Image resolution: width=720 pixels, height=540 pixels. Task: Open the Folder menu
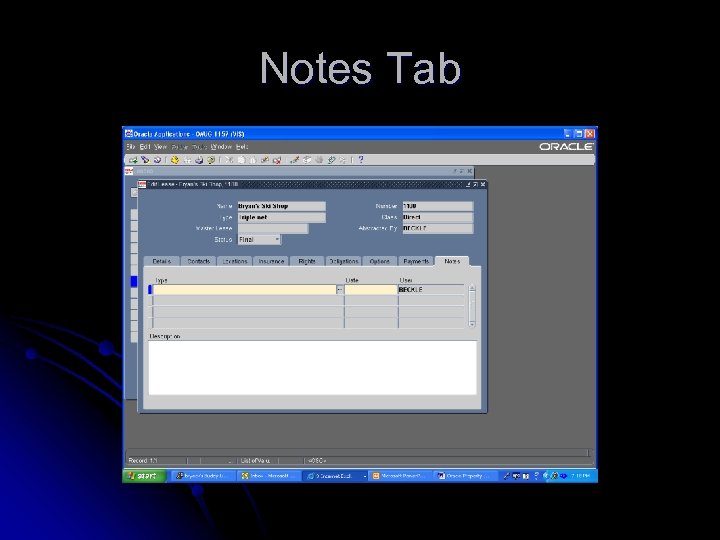pyautogui.click(x=180, y=147)
